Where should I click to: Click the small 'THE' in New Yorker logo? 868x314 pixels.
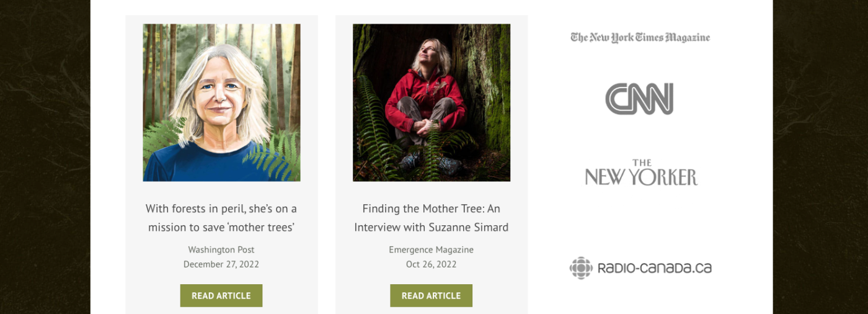(x=642, y=163)
